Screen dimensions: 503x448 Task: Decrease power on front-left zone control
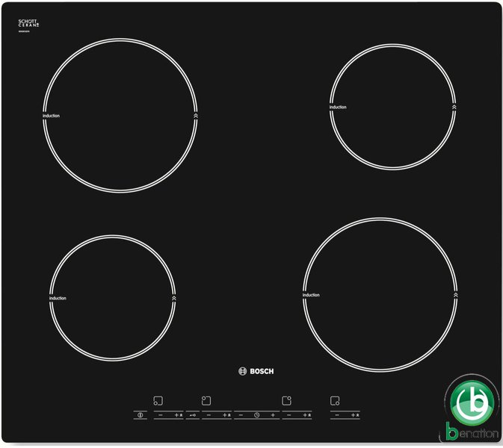(x=160, y=414)
